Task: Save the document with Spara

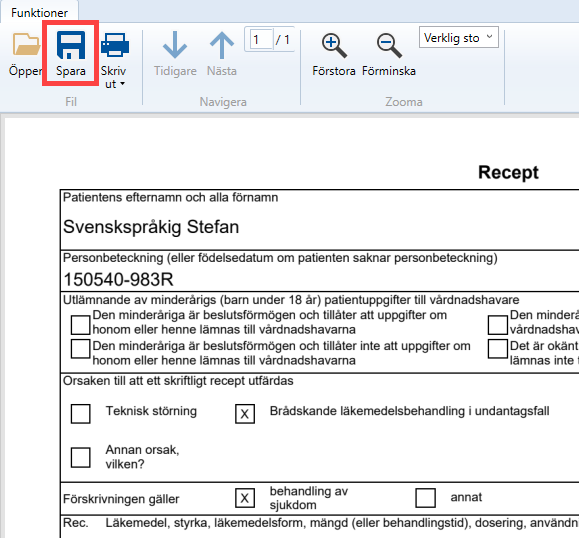Action: pos(71,54)
